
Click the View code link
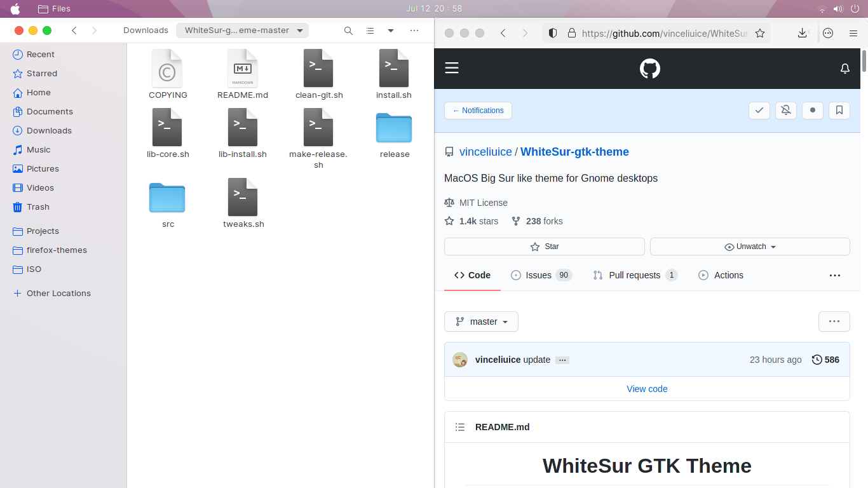click(x=647, y=388)
